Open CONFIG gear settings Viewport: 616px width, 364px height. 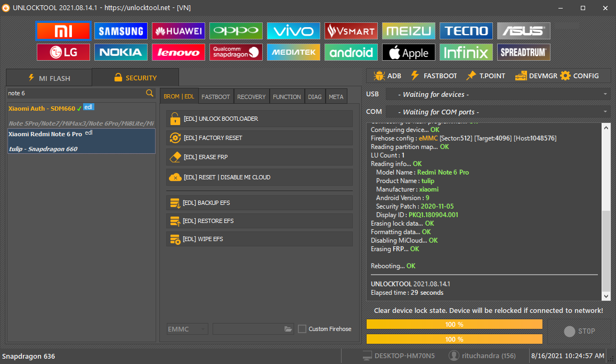click(579, 76)
